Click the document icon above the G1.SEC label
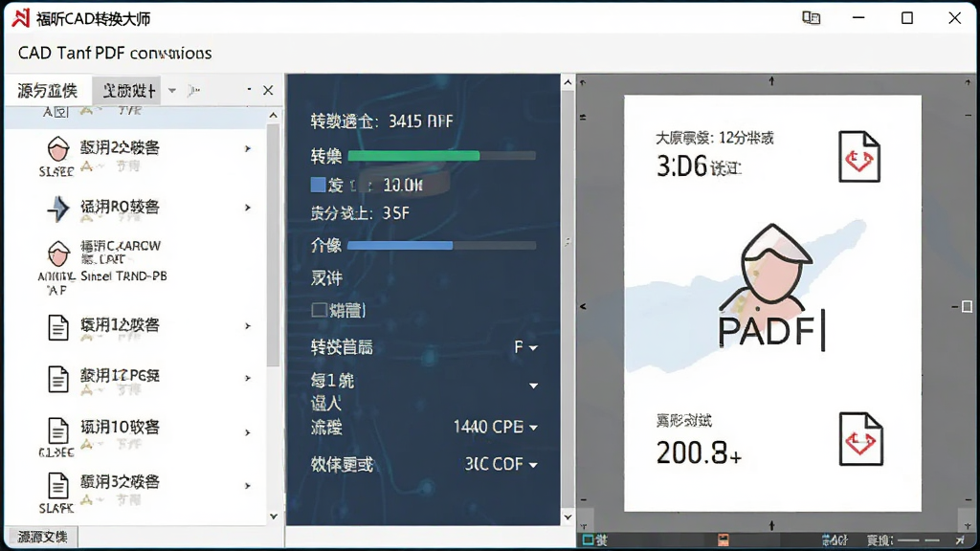 58,431
